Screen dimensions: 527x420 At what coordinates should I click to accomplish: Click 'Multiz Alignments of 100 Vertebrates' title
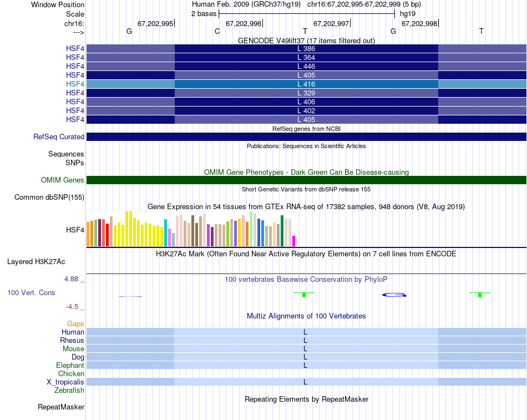306,316
